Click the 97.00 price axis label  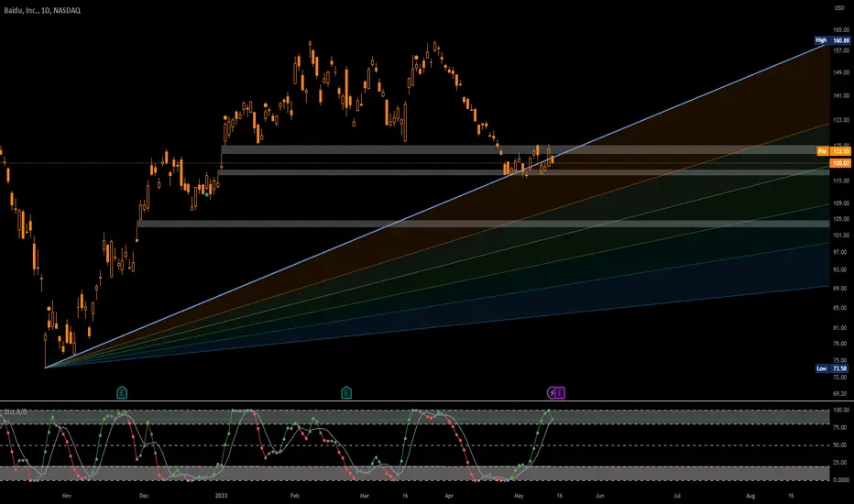(841, 253)
